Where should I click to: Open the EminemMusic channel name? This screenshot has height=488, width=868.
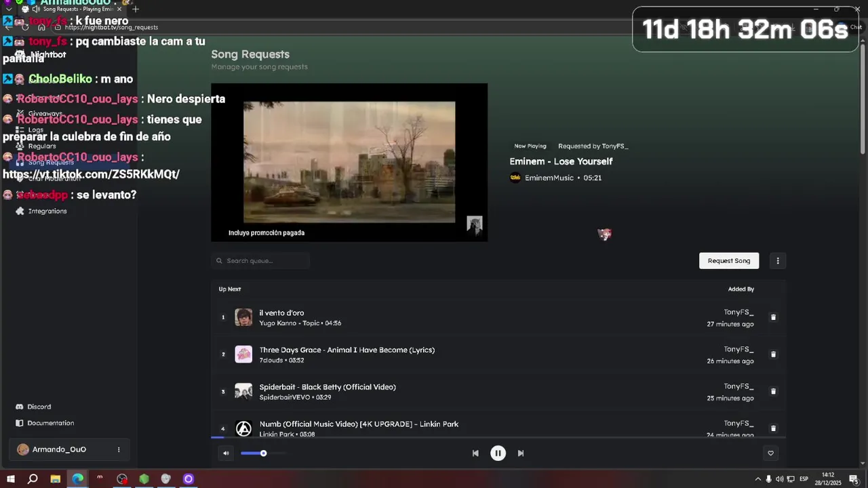click(x=549, y=178)
